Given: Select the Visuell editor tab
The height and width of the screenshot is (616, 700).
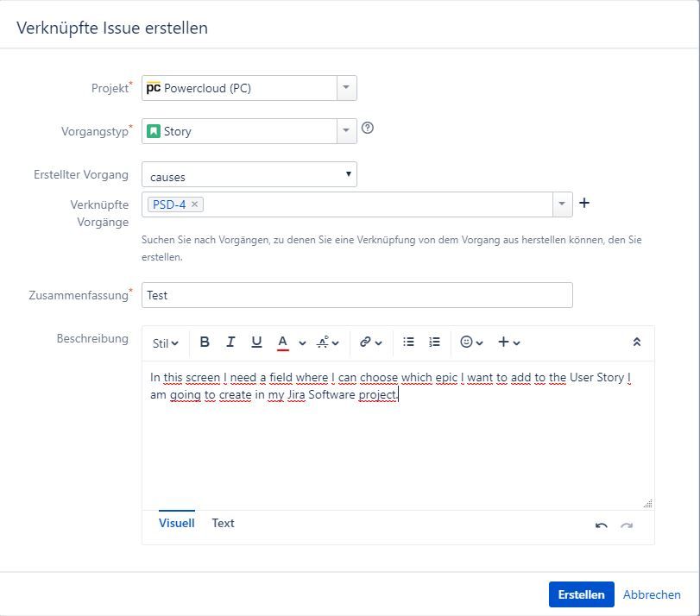Looking at the screenshot, I should click(176, 523).
